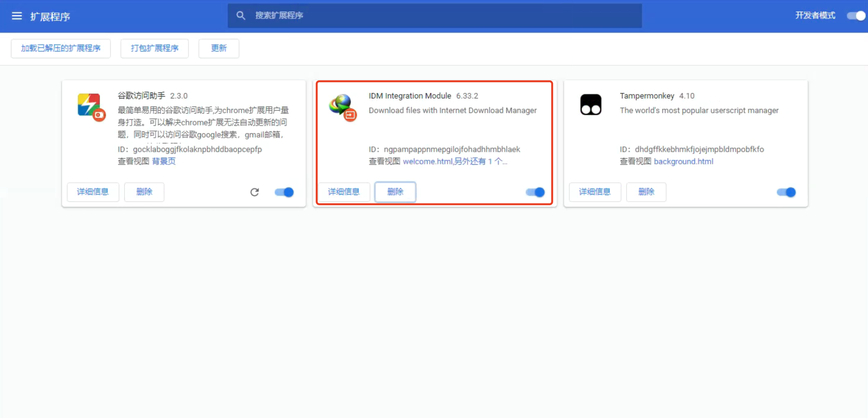Open welcome.html view link of IDM
The image size is (868, 418).
point(455,161)
